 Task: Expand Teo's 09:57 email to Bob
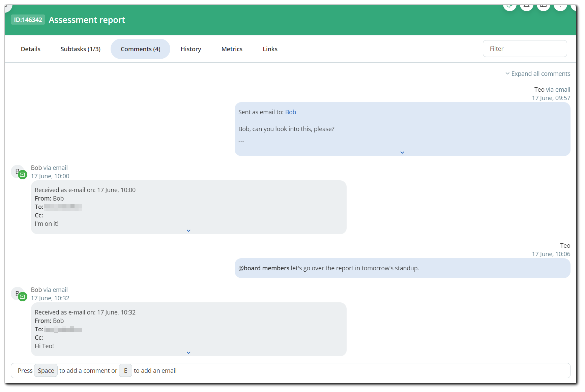pyautogui.click(x=402, y=152)
